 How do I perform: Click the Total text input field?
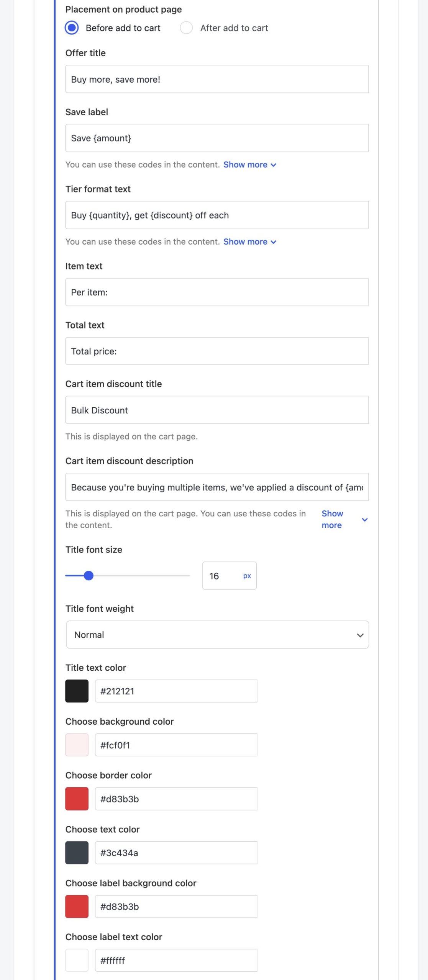coord(217,351)
